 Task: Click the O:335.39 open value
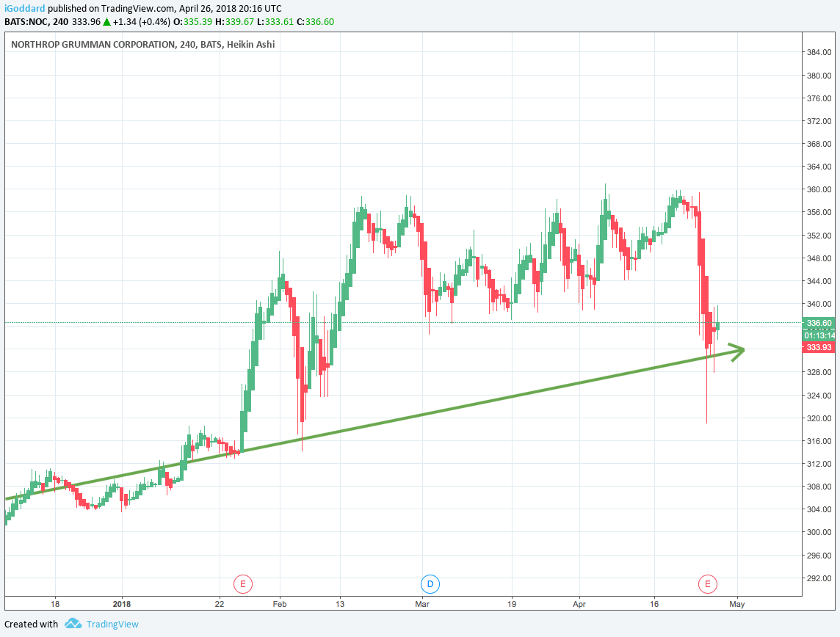click(193, 22)
